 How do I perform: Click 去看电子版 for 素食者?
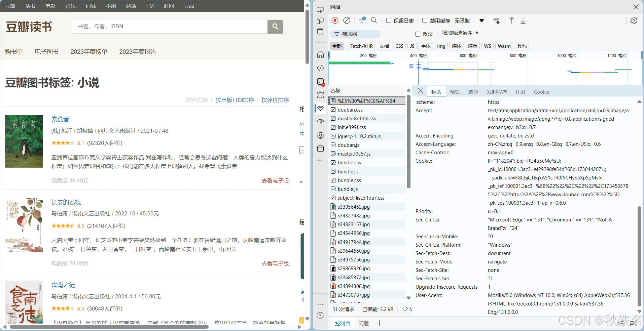(275, 180)
